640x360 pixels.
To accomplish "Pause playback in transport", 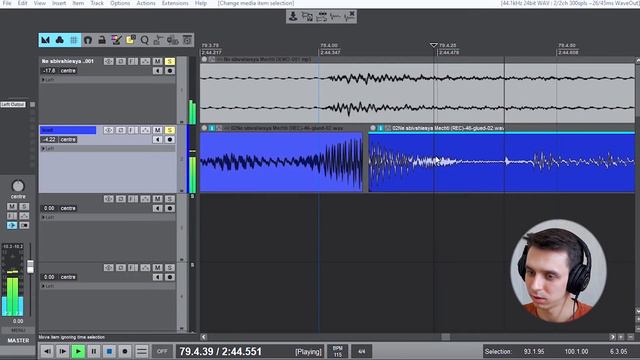I will click(x=93, y=351).
